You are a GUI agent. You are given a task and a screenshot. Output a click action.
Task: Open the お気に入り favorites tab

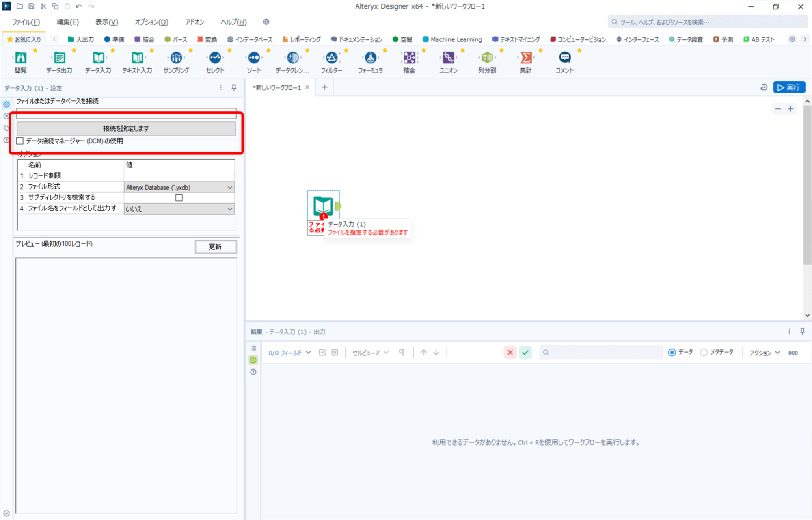(x=24, y=39)
